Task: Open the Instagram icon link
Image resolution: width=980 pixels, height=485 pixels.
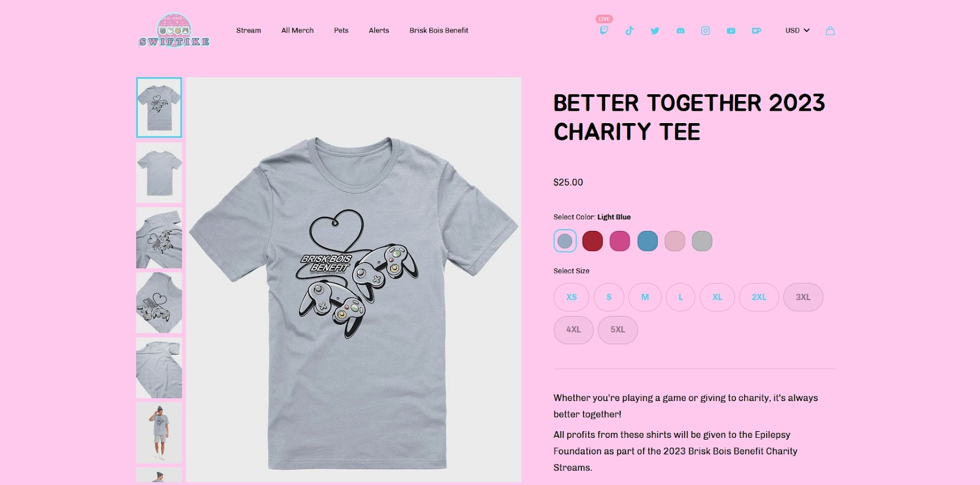Action: pyautogui.click(x=706, y=31)
